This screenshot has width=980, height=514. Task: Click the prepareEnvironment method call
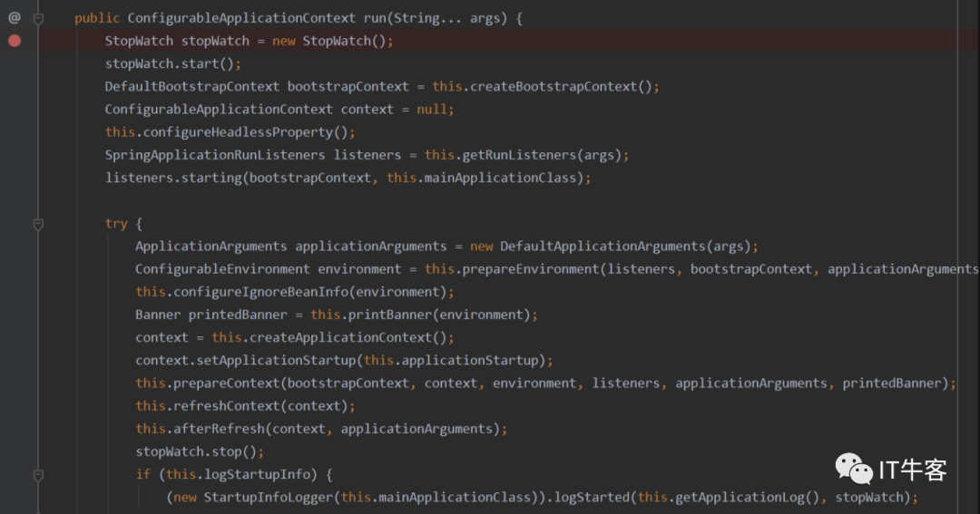[x=529, y=269]
